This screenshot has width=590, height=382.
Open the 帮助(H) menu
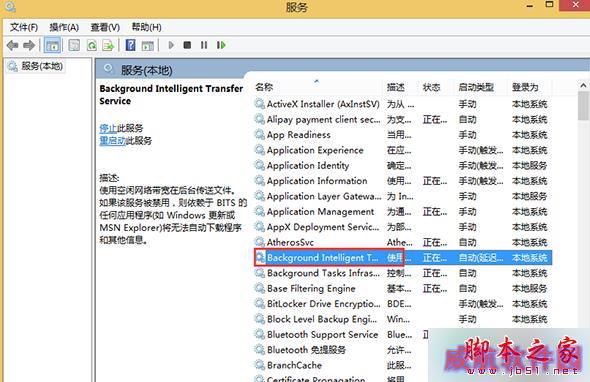(146, 27)
